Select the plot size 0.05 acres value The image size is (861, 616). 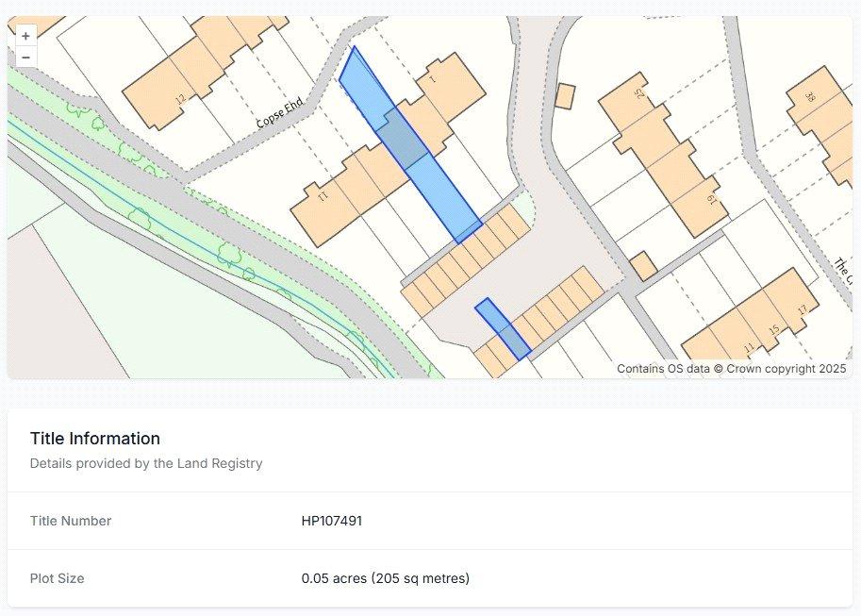click(x=386, y=578)
